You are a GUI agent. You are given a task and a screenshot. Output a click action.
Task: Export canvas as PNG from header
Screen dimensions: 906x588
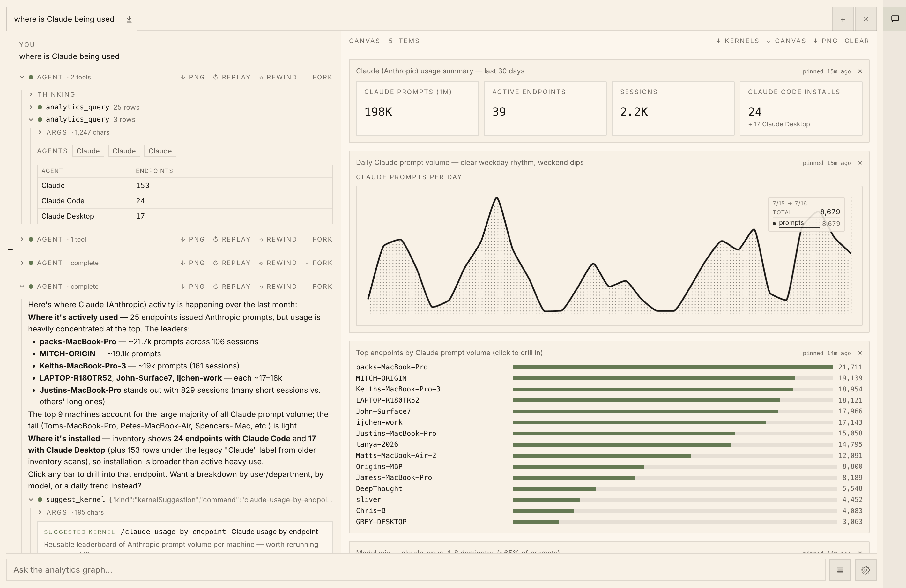[825, 41]
